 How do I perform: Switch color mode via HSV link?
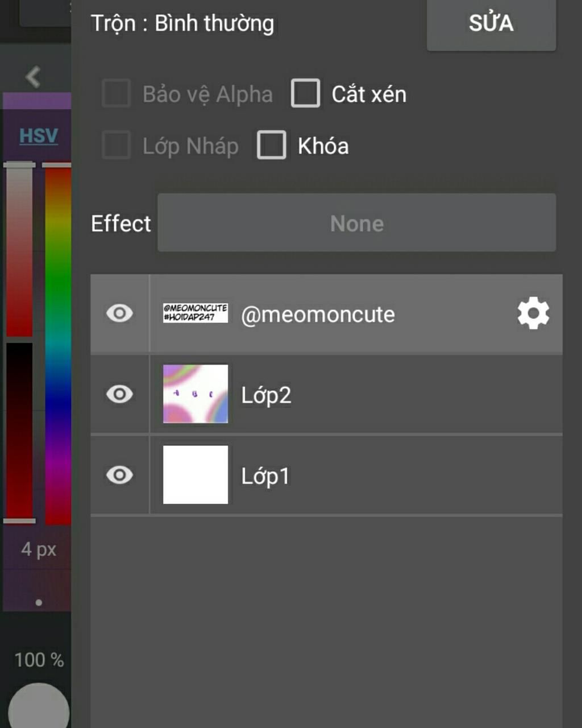tap(39, 136)
